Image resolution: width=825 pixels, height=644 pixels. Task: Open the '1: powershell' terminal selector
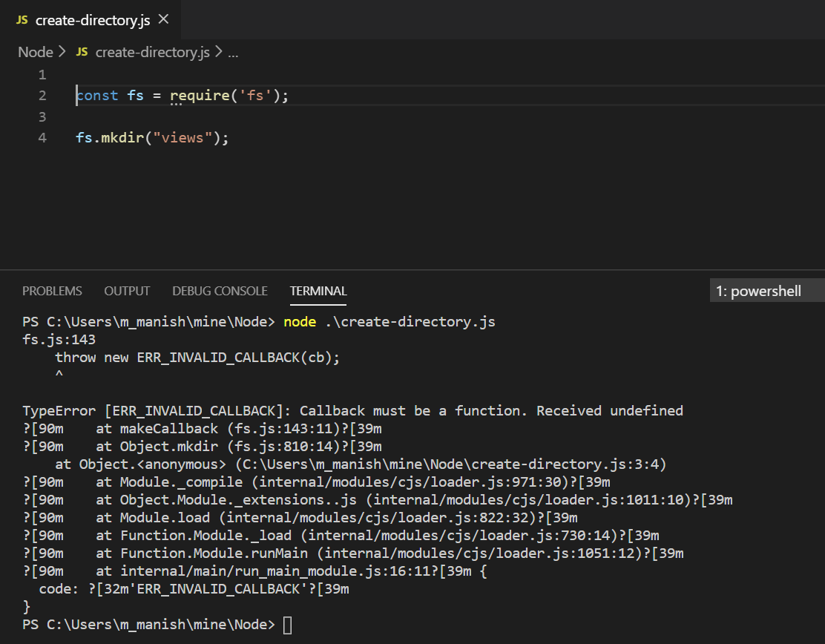(757, 291)
